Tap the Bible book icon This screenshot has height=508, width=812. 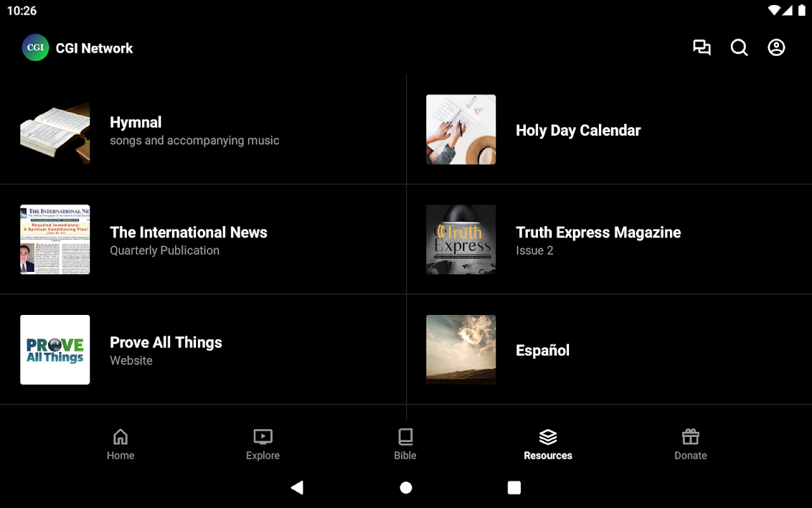pyautogui.click(x=405, y=437)
